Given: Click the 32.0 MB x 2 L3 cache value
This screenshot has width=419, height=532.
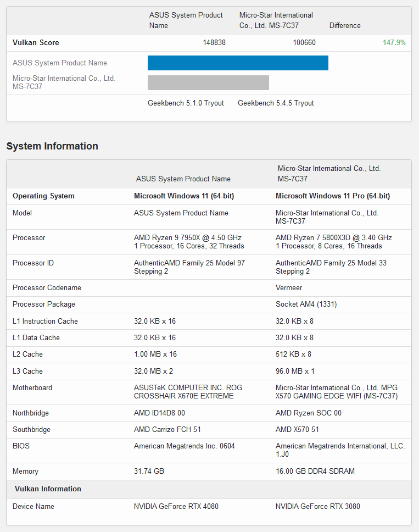Looking at the screenshot, I should click(153, 371).
